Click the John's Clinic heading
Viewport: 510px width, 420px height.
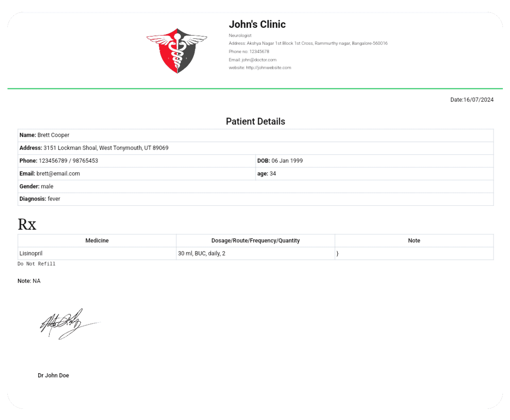point(257,24)
